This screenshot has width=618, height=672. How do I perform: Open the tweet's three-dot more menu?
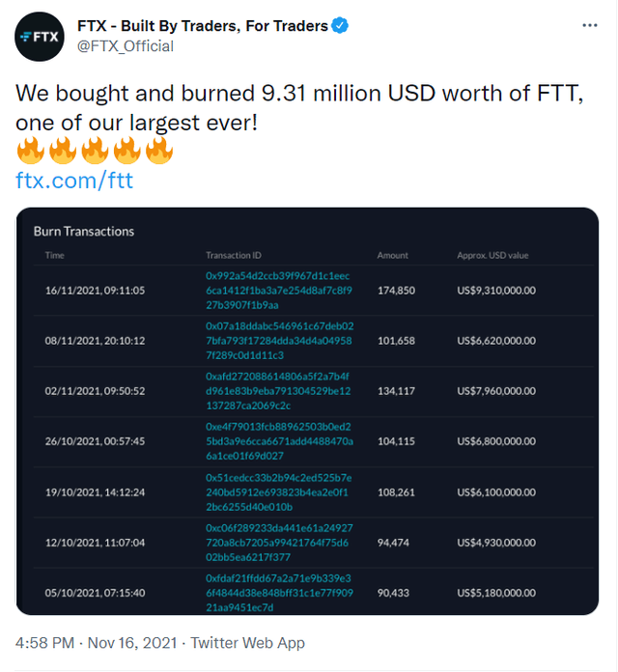[589, 23]
